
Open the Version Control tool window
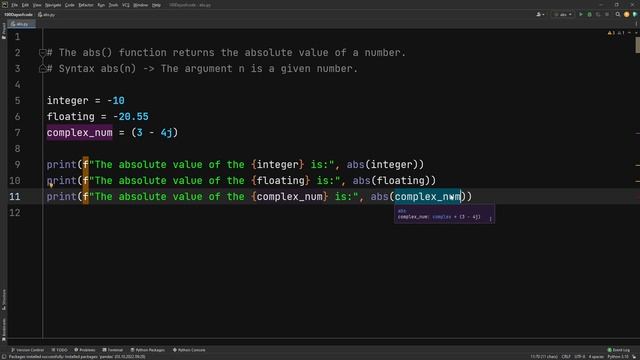(27, 350)
